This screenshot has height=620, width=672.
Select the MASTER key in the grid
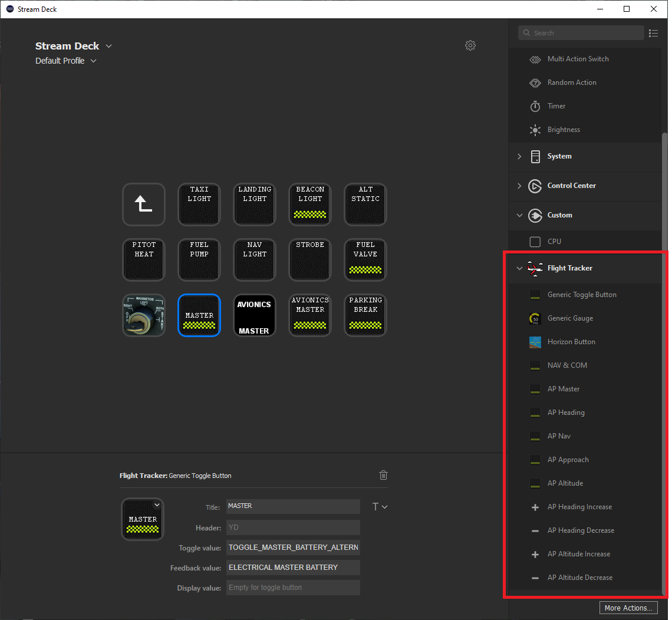pyautogui.click(x=199, y=315)
